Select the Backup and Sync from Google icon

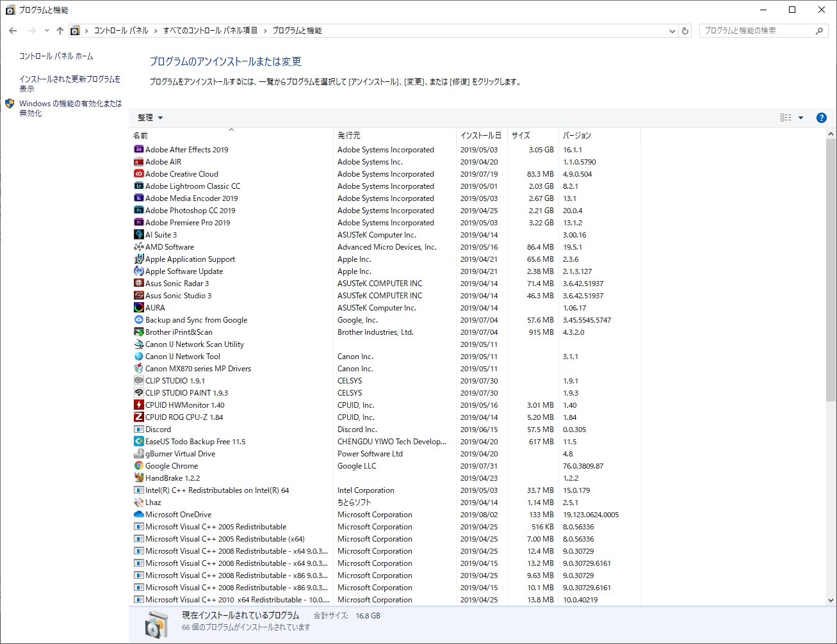[x=138, y=320]
